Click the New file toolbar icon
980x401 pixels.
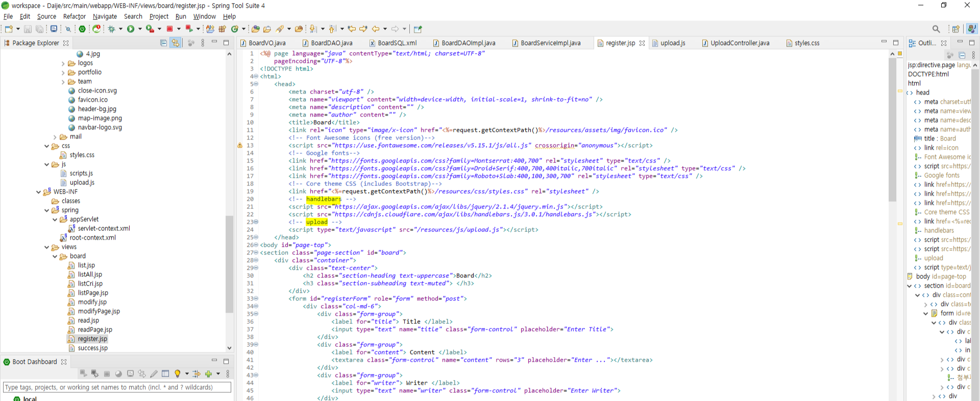(9, 29)
